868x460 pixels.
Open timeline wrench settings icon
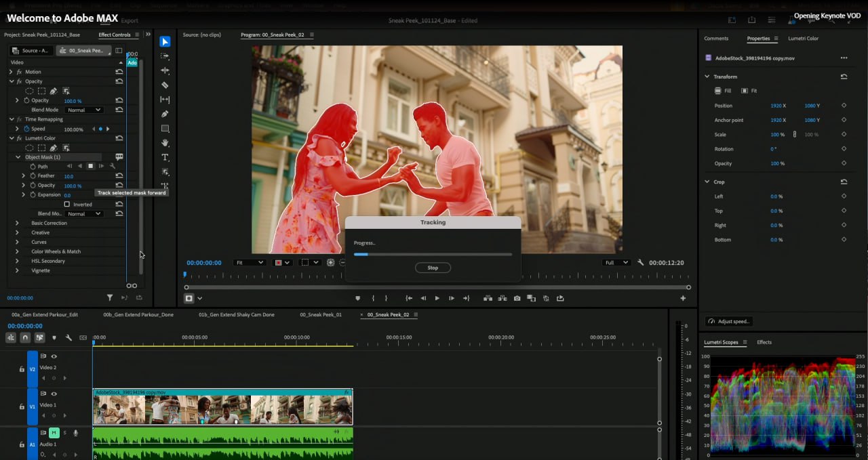[x=68, y=337]
